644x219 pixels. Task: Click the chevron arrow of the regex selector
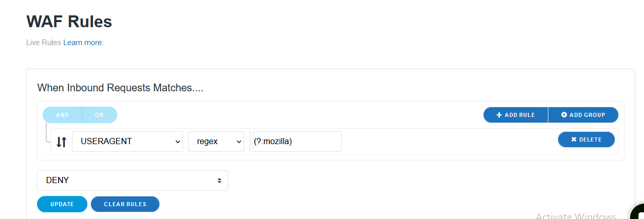click(238, 142)
